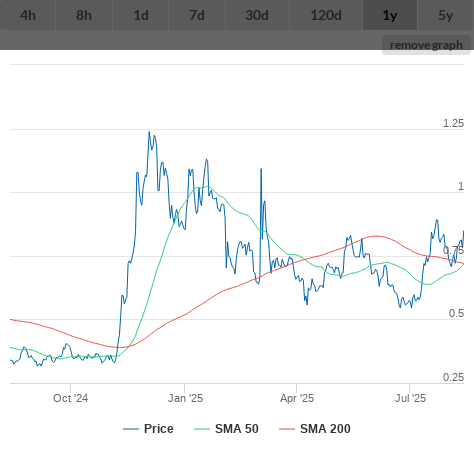Click the Jul '25 axis label
This screenshot has width=474, height=455.
[x=410, y=398]
